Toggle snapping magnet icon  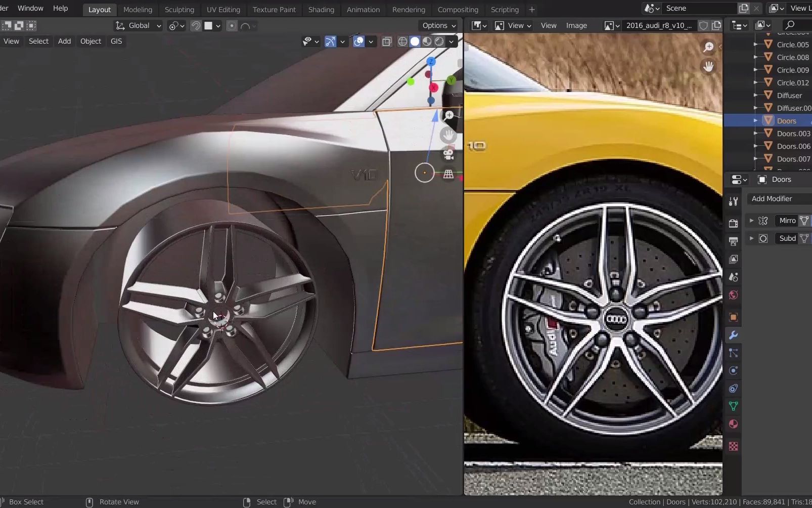click(196, 25)
